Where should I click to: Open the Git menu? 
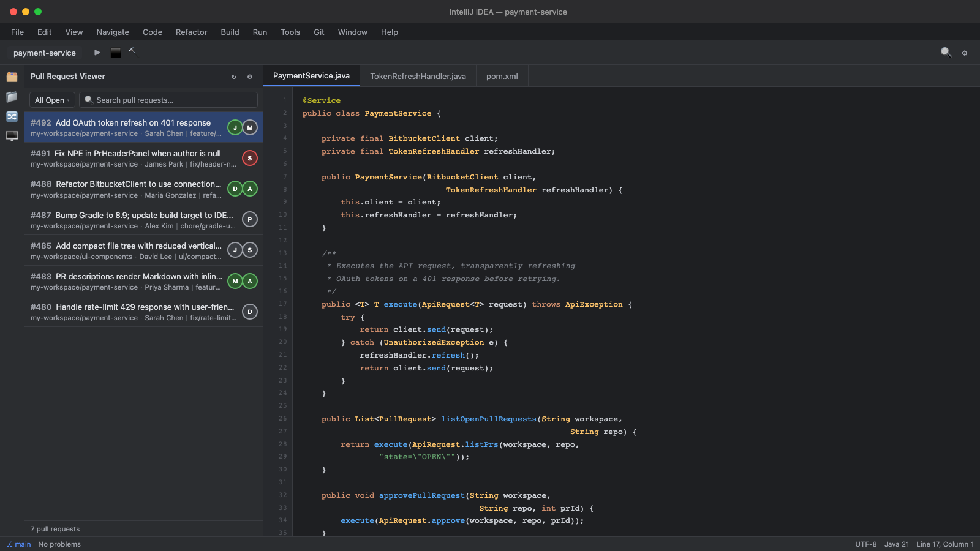pos(319,32)
